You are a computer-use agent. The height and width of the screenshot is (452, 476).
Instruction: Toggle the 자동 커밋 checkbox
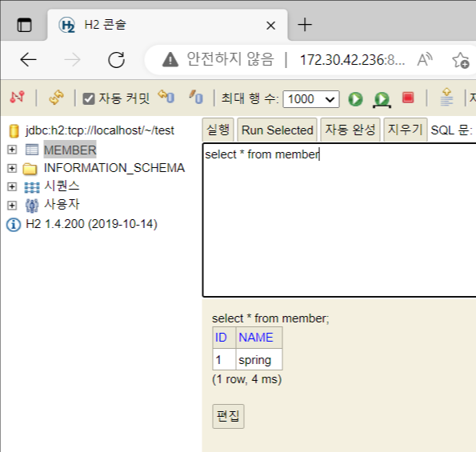pos(89,99)
